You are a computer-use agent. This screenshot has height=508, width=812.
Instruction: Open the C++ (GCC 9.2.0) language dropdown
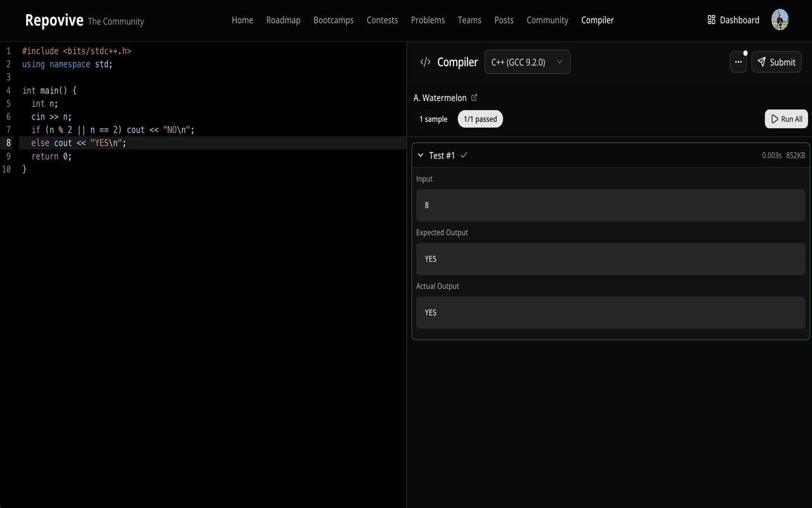point(527,62)
